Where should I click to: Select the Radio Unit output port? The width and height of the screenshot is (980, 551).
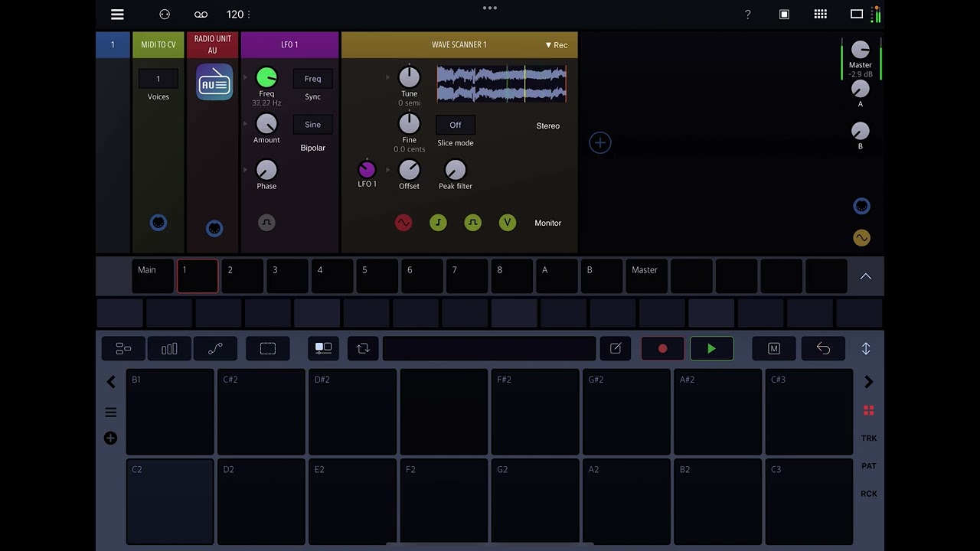pos(214,228)
